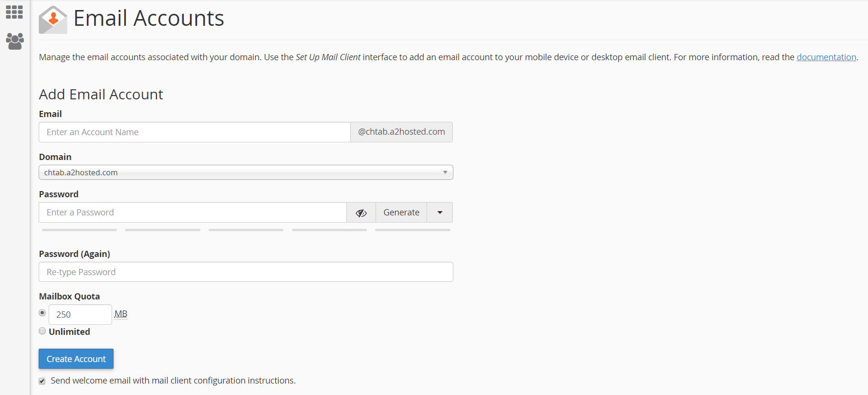
Task: Click the @chtab.a2hosted.com domain suffix
Action: click(401, 132)
